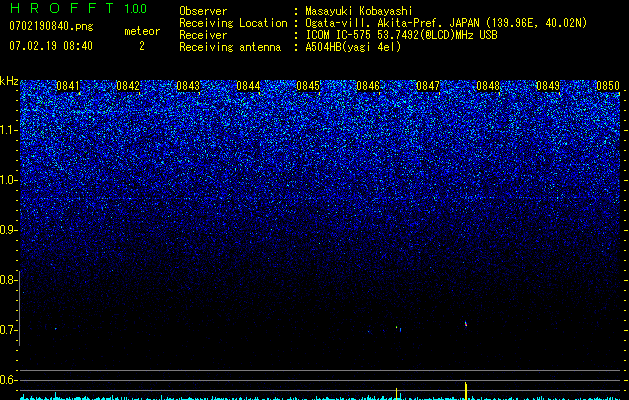
Task: Click the 0.6 frequency axis label
Action: tap(7, 380)
